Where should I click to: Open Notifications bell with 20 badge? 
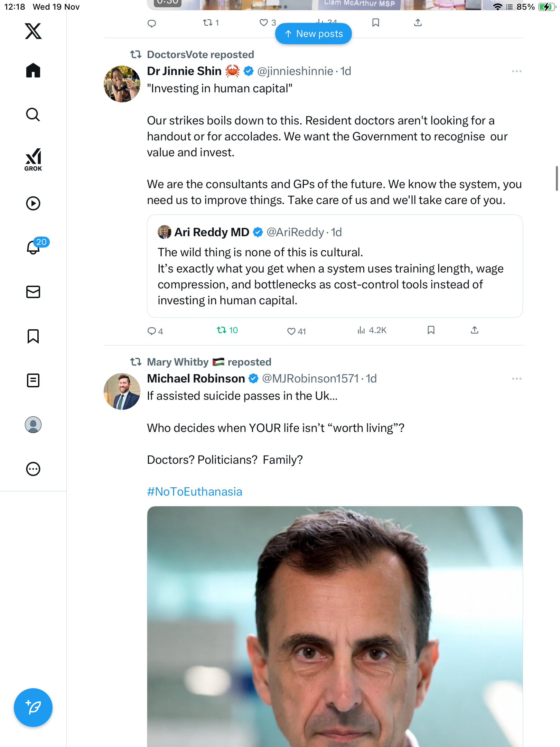point(34,247)
